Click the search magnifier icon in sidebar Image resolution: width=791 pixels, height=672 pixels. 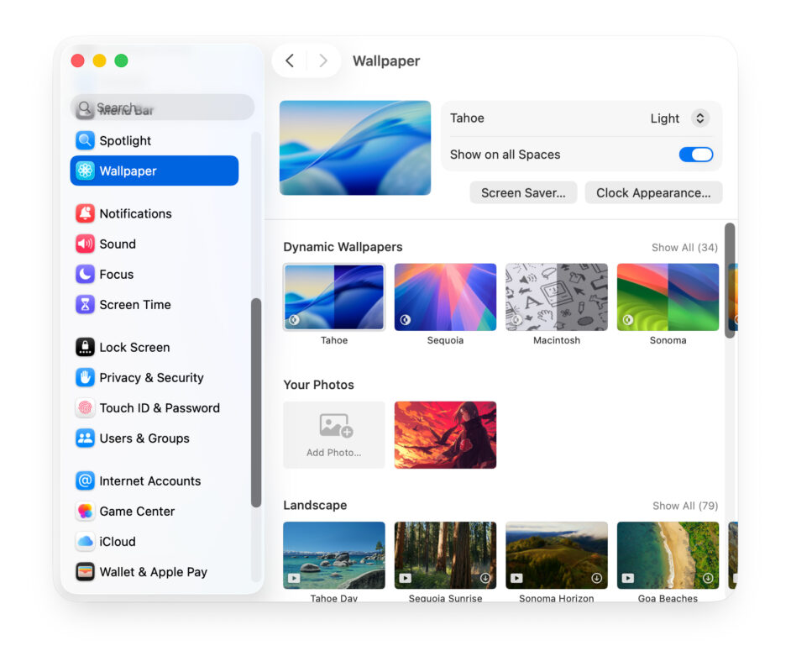85,108
